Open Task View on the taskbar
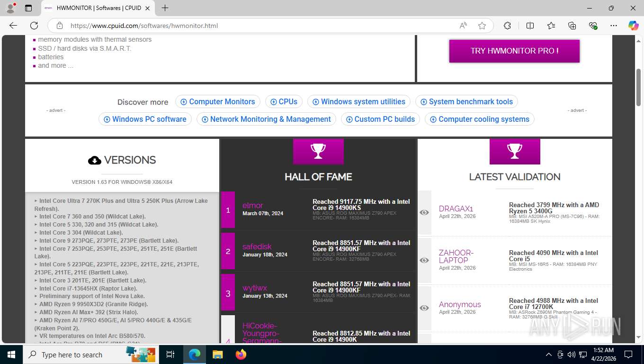This screenshot has height=364, width=644. point(170,355)
